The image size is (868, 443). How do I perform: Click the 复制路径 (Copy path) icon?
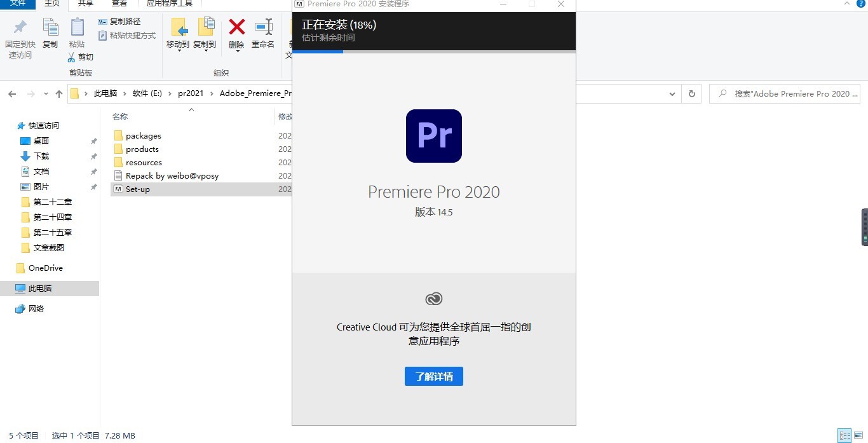click(102, 21)
